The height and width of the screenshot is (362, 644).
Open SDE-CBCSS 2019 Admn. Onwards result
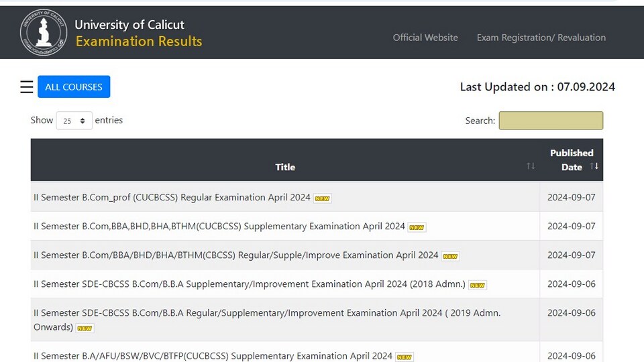[267, 320]
